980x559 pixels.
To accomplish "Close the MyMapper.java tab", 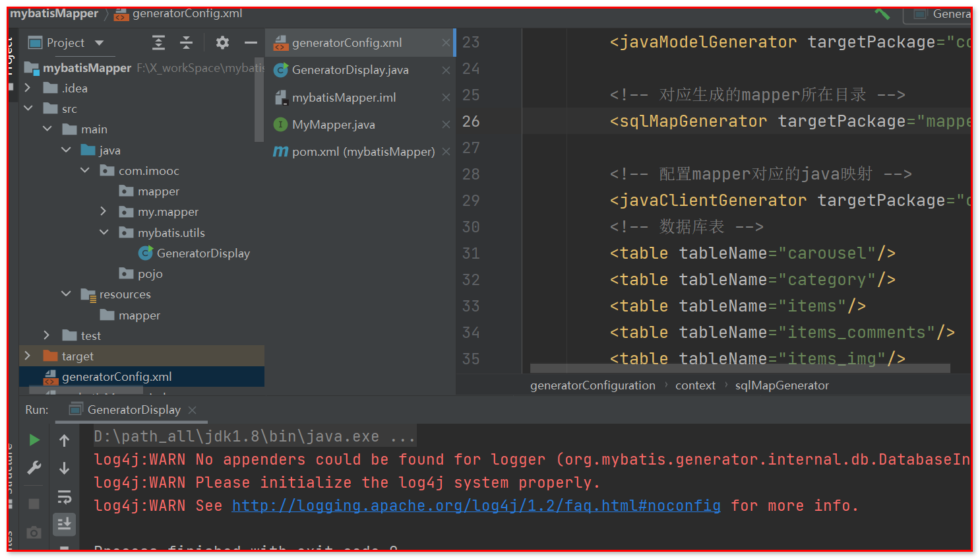I will 446,125.
